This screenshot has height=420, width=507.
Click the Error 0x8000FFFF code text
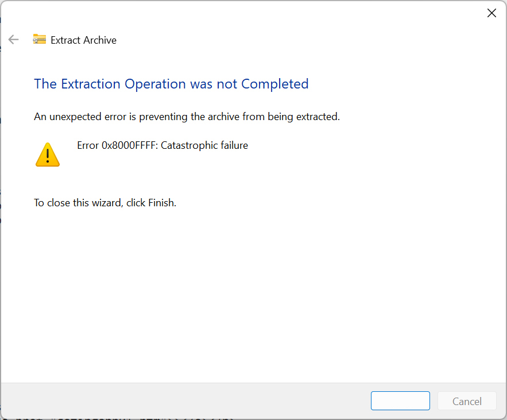tap(117, 145)
